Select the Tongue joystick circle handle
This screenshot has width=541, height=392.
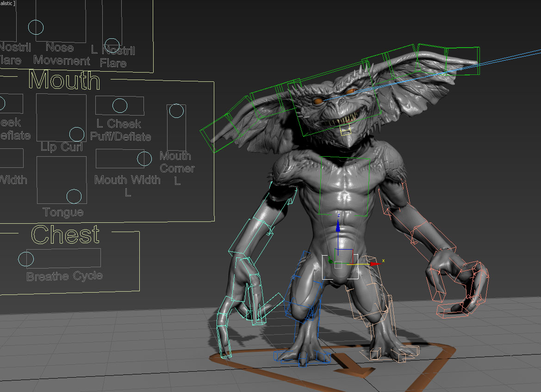[x=74, y=196]
